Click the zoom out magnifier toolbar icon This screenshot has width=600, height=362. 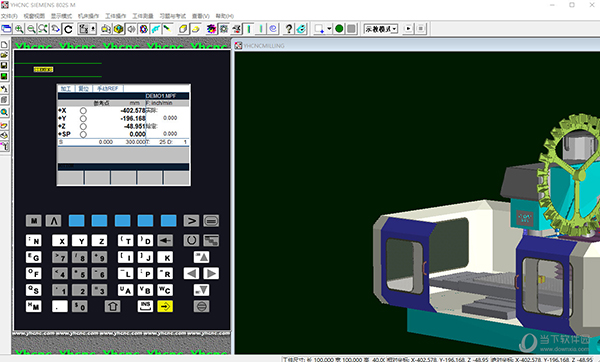tap(31, 29)
